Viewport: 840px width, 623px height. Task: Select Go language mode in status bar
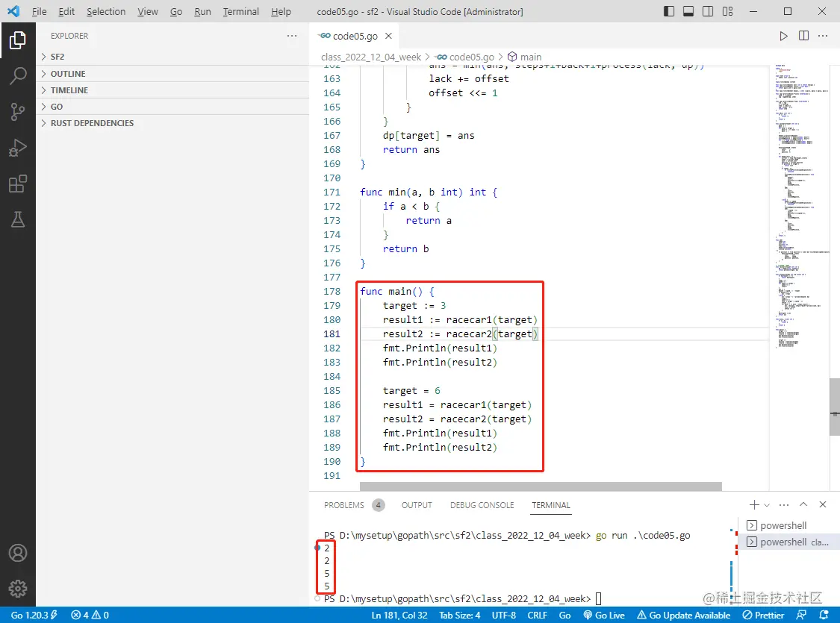pyautogui.click(x=564, y=615)
